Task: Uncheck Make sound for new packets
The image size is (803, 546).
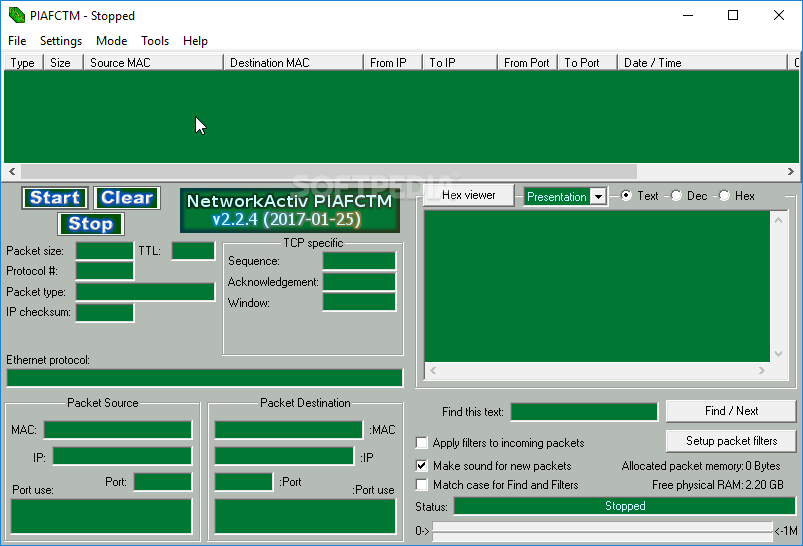Action: pyautogui.click(x=421, y=466)
